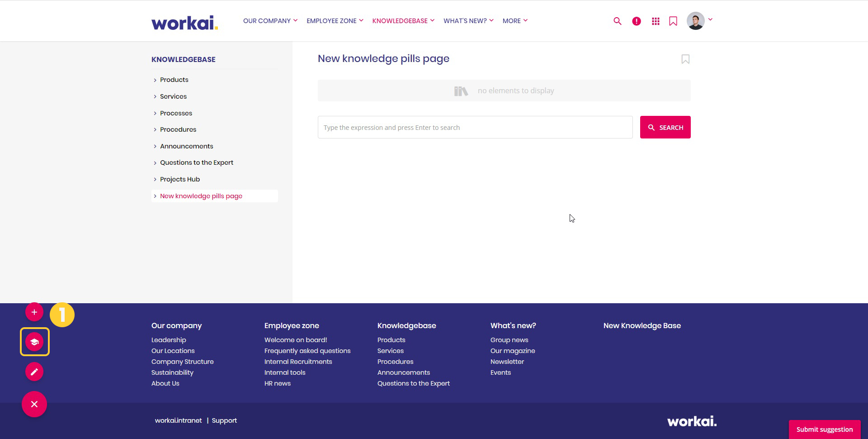Open Products in the sidebar
The image size is (868, 439).
tap(174, 80)
